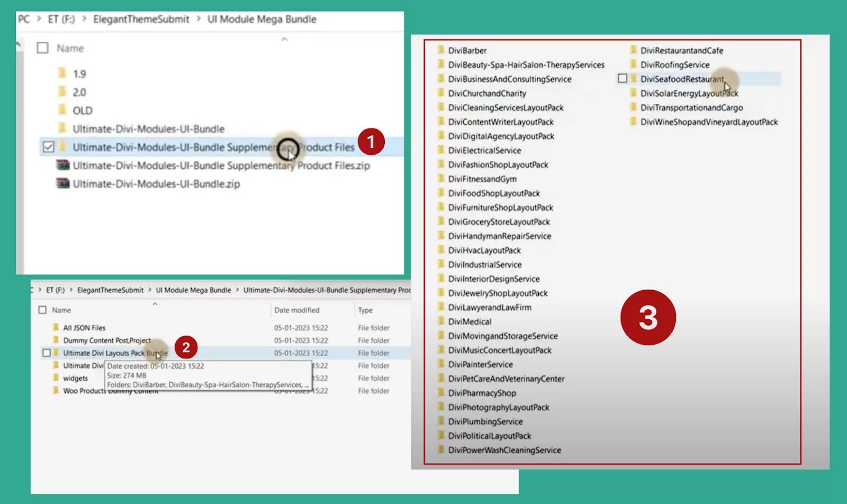This screenshot has width=847, height=504.
Task: Click the All JSON Files folder icon
Action: (56, 328)
